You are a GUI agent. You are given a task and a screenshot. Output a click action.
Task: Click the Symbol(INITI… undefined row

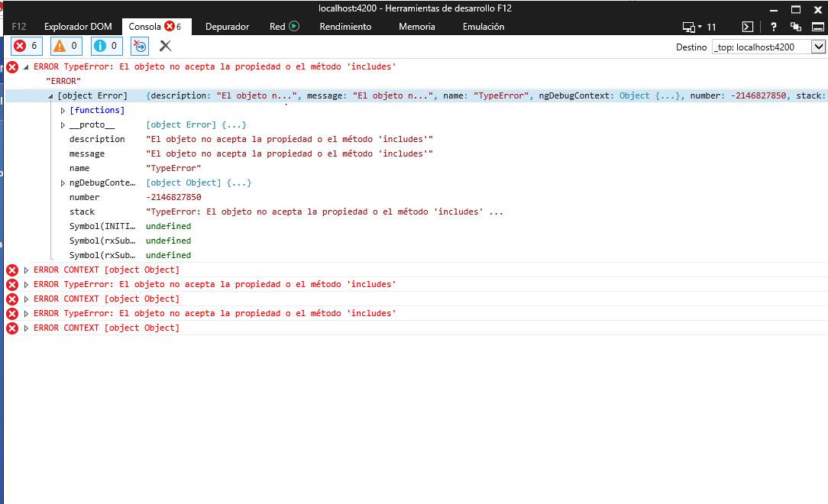point(130,226)
